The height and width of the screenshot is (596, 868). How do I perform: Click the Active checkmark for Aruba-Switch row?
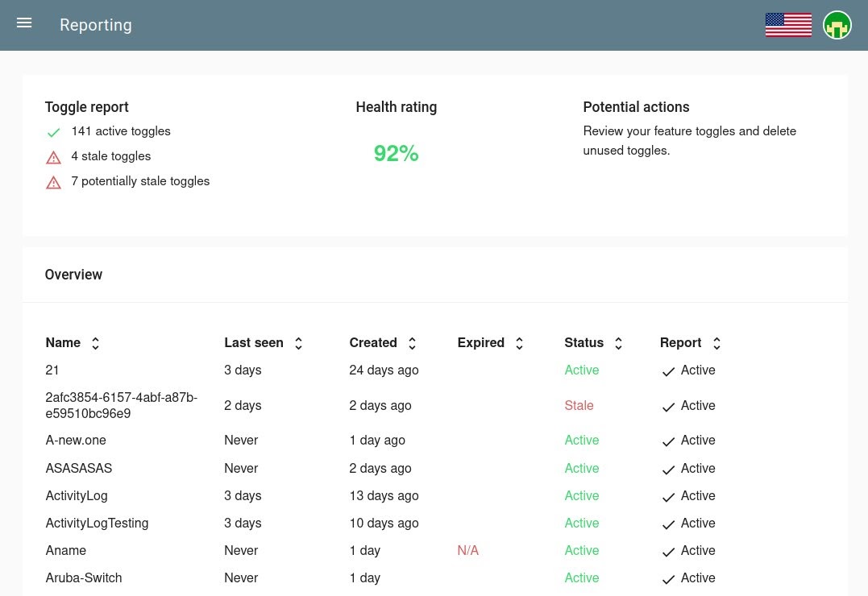coord(668,578)
